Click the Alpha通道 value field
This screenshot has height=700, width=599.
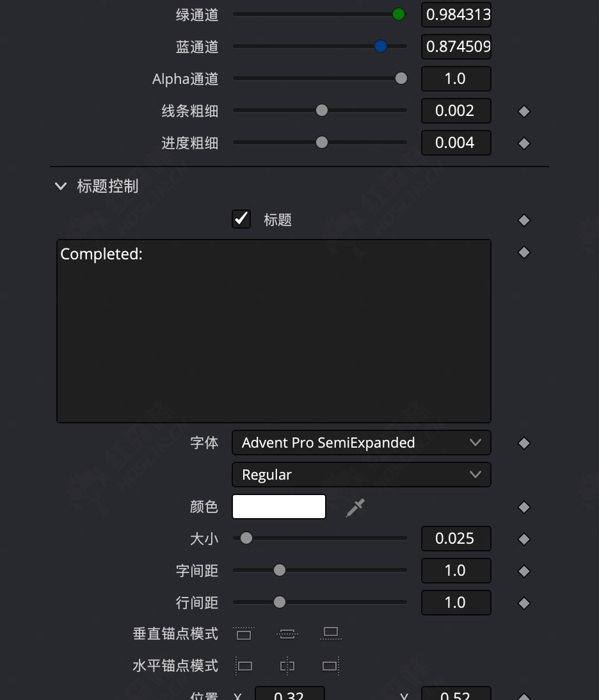(456, 79)
